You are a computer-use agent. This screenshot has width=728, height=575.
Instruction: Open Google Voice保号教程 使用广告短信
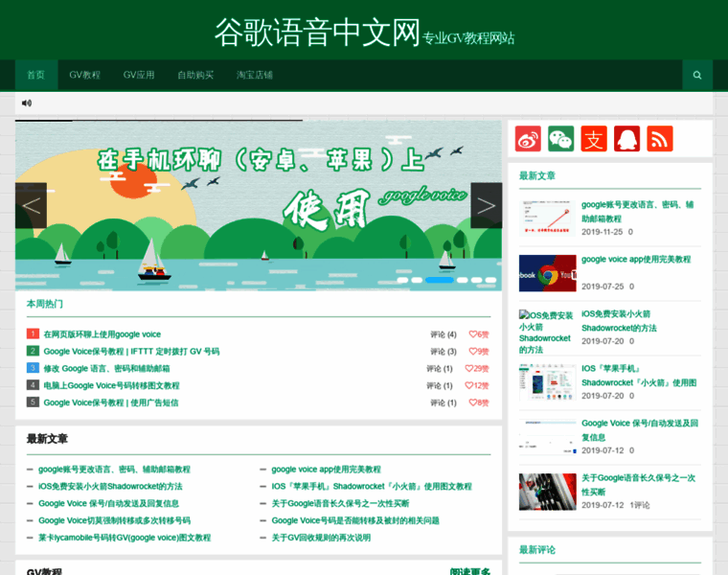point(111,402)
